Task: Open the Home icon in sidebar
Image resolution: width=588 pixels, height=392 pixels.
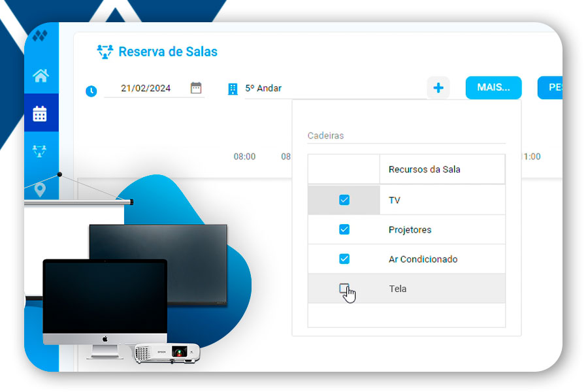Action: [41, 76]
